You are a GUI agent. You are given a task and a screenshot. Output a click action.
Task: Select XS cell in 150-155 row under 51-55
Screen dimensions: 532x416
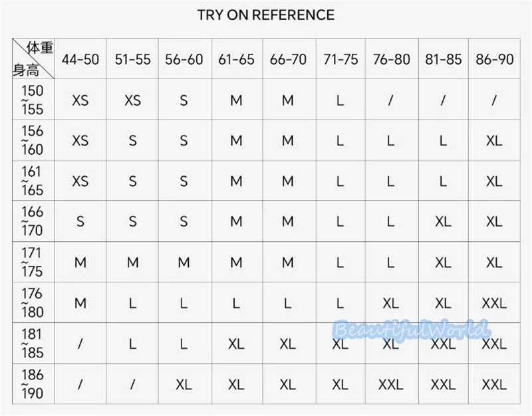pos(132,100)
